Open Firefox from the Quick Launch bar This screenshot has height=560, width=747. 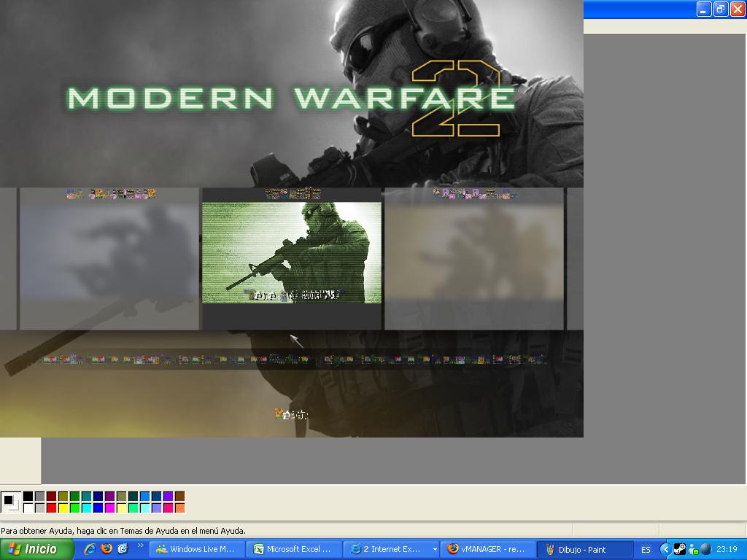tap(107, 549)
